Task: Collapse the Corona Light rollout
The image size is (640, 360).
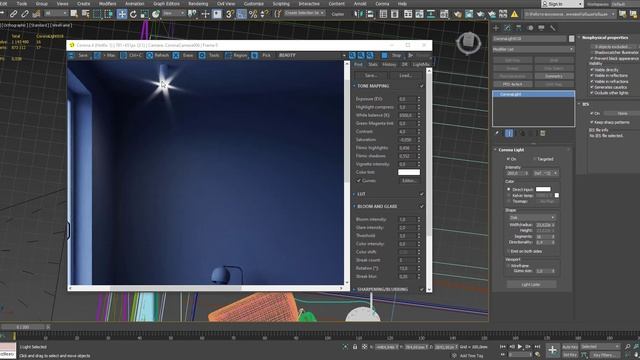Action: (496, 150)
